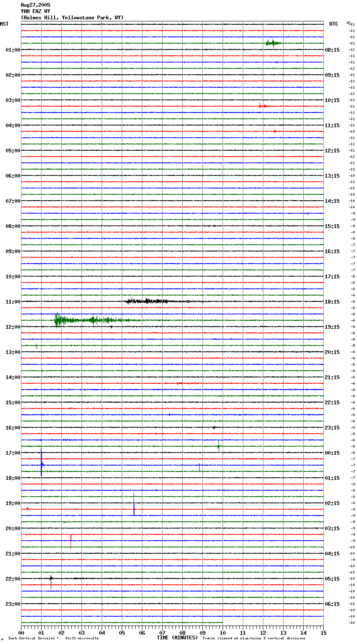This screenshot has height=644, width=357.
Task: Click the 06:15 UTC row label
Action: (332, 604)
